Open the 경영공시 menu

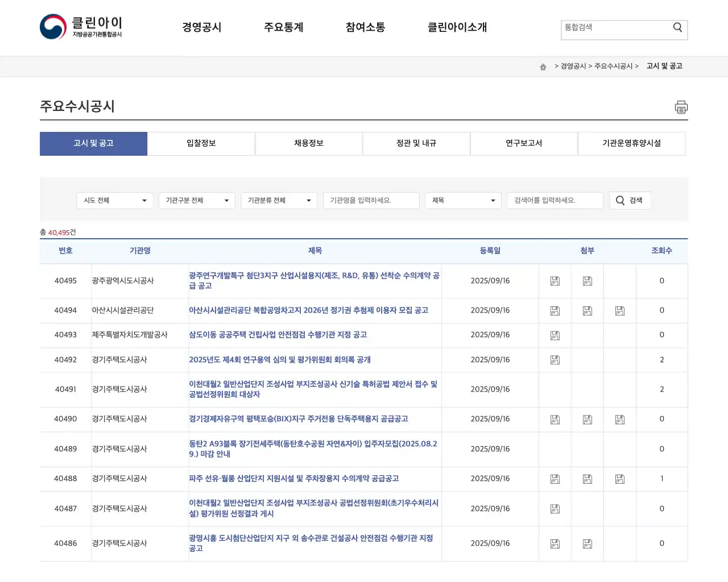(x=202, y=27)
